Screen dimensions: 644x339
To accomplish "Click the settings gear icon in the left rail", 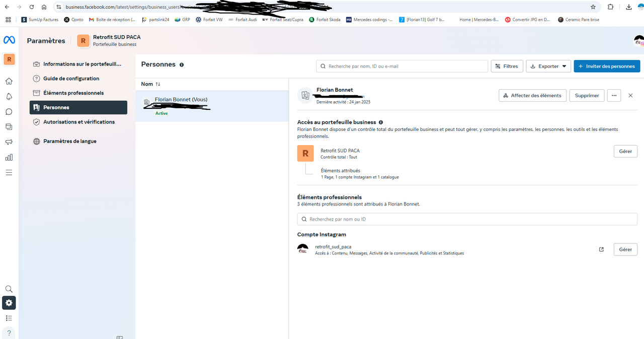I will [x=9, y=303].
